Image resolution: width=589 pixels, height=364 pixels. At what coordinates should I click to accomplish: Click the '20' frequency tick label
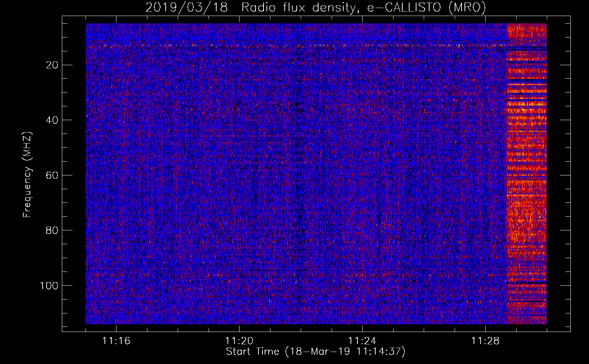tap(52, 65)
